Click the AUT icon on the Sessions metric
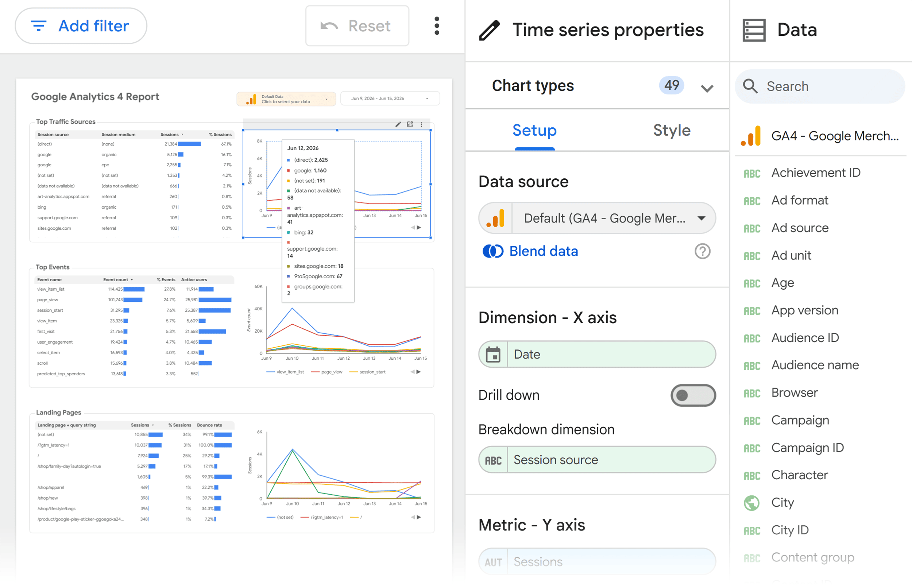The height and width of the screenshot is (588, 912). pyautogui.click(x=493, y=562)
